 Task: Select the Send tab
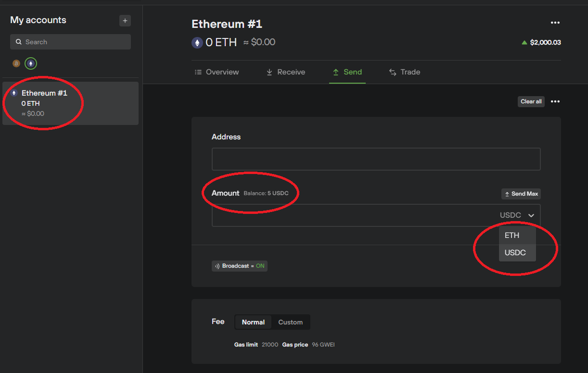[347, 72]
